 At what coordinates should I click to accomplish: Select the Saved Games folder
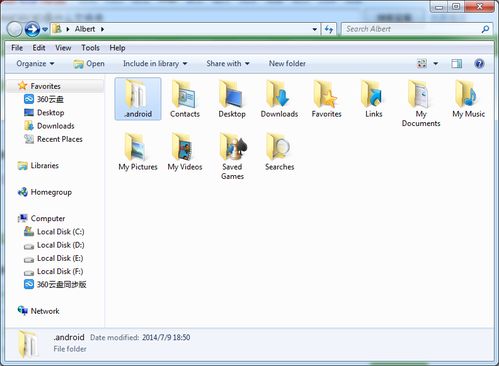(232, 156)
